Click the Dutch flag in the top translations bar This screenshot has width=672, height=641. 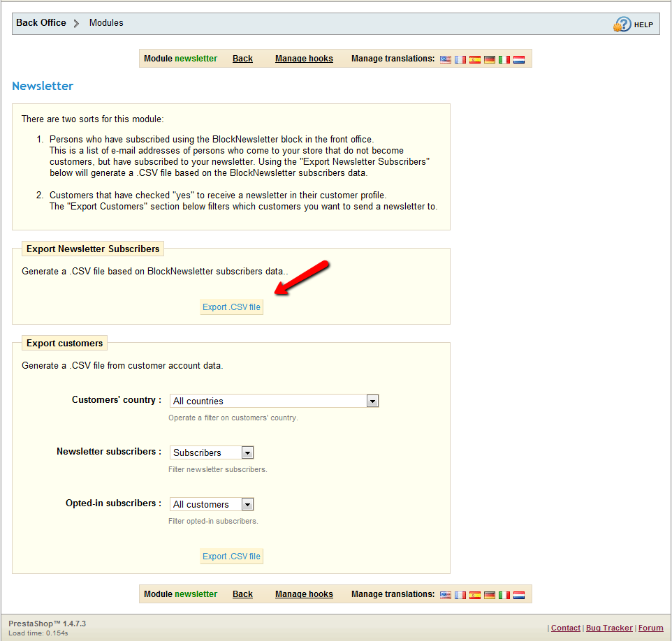point(519,59)
